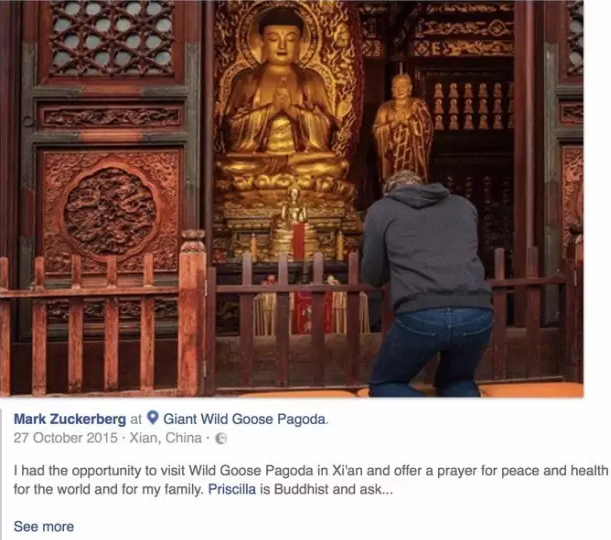Open the Xian, China location link

(165, 438)
